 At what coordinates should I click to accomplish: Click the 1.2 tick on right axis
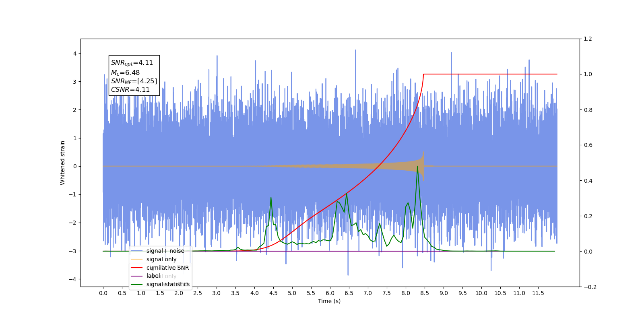tap(588, 39)
